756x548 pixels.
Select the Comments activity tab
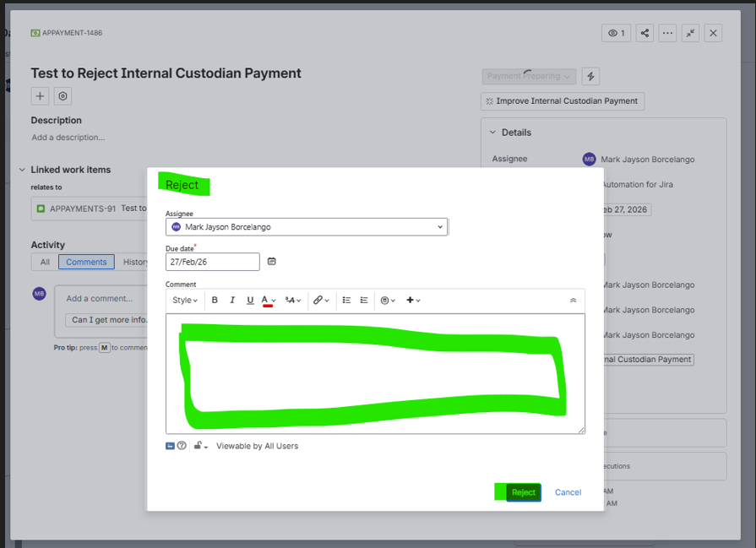(86, 262)
